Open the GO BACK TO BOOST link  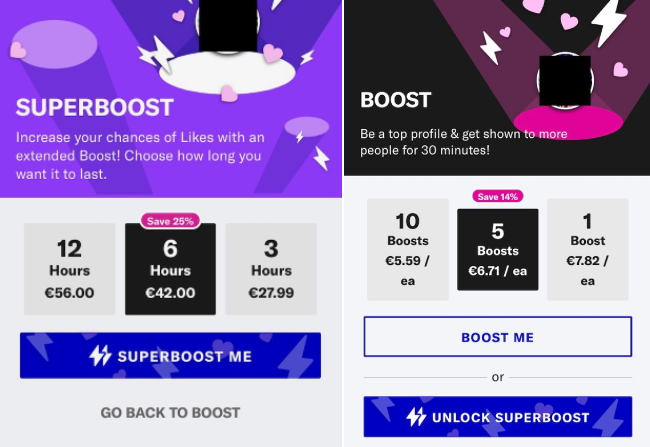click(170, 413)
